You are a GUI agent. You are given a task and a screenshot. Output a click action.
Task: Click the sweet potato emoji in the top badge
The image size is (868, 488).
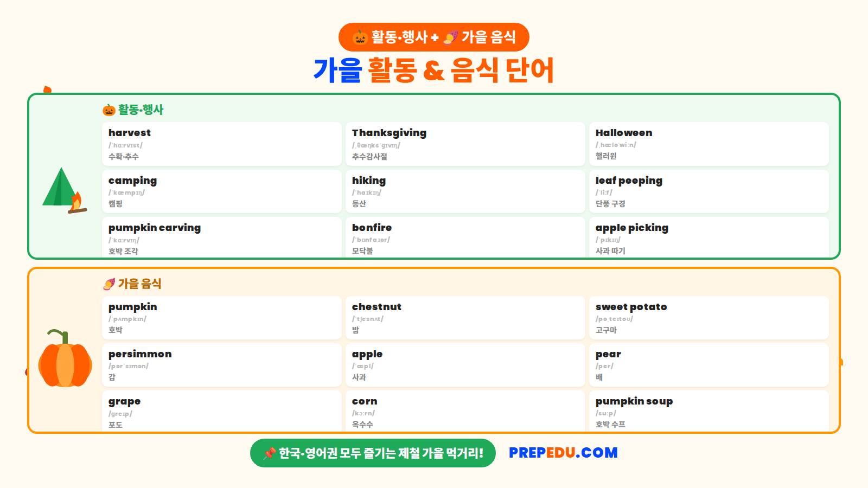pos(450,37)
